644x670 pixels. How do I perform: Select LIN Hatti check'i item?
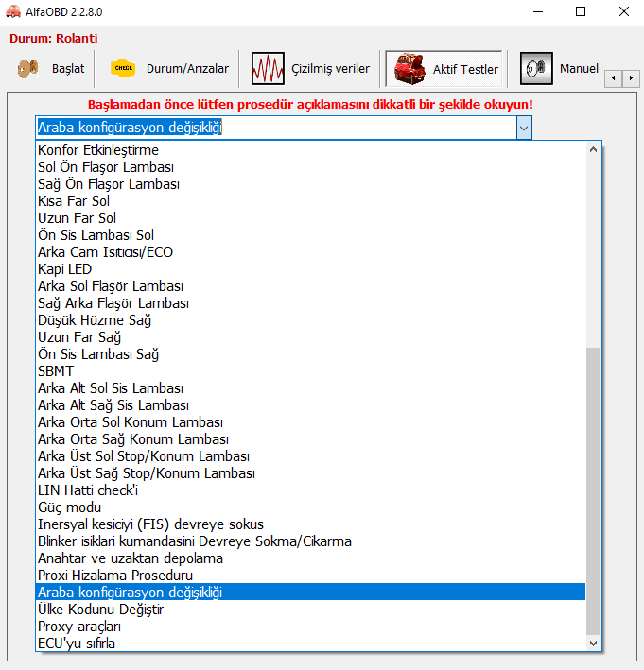coord(88,490)
